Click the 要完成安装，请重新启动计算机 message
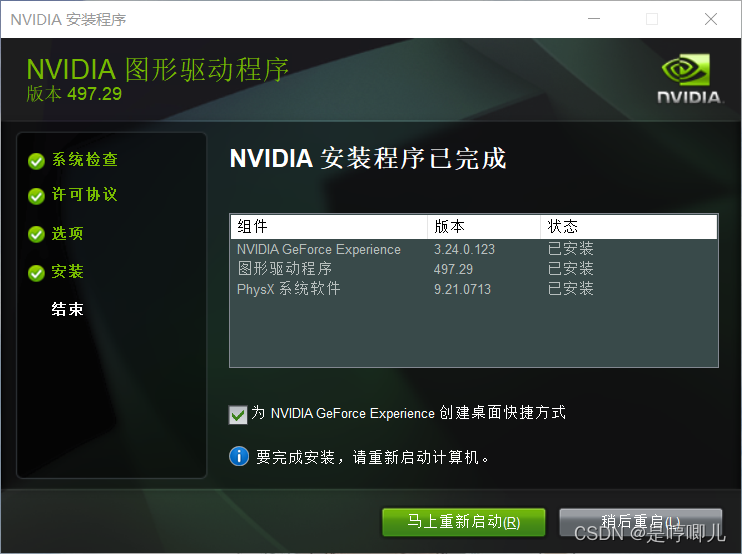Screen dimensions: 742x554 [x=372, y=457]
